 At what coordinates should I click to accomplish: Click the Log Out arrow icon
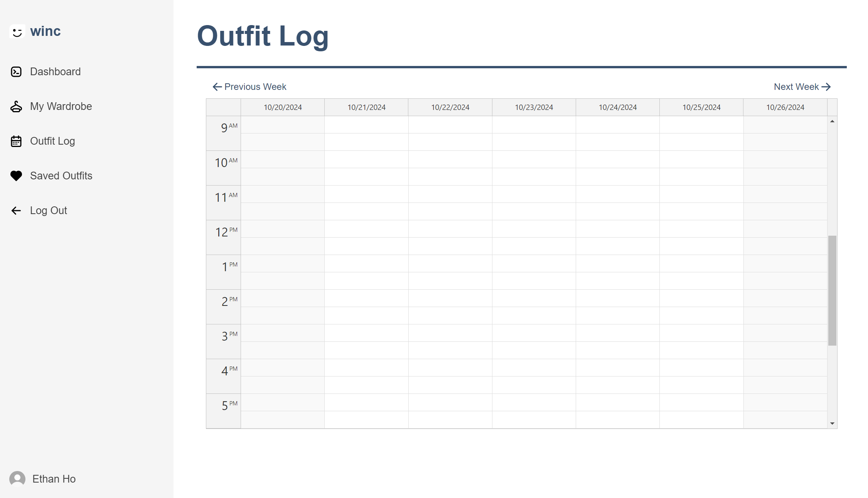tap(16, 211)
